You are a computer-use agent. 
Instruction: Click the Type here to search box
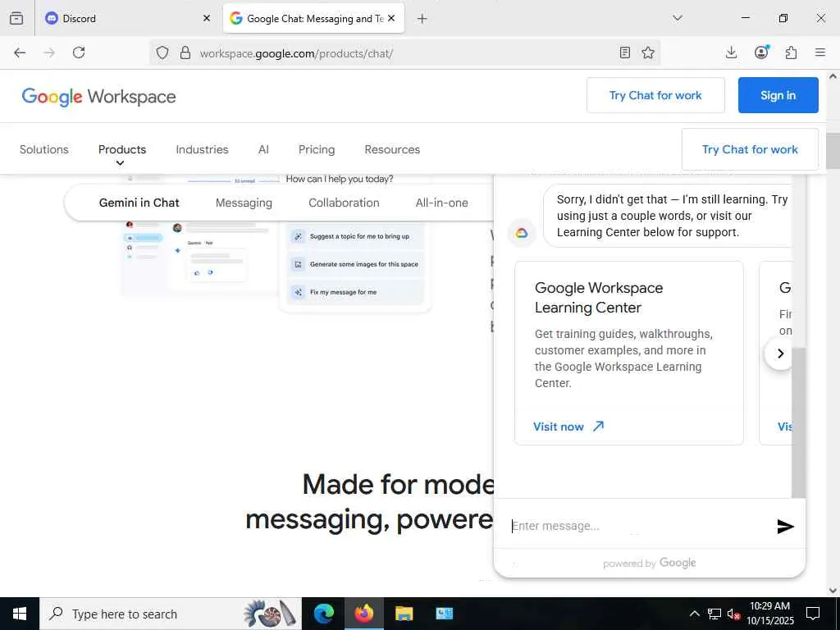[171, 614]
